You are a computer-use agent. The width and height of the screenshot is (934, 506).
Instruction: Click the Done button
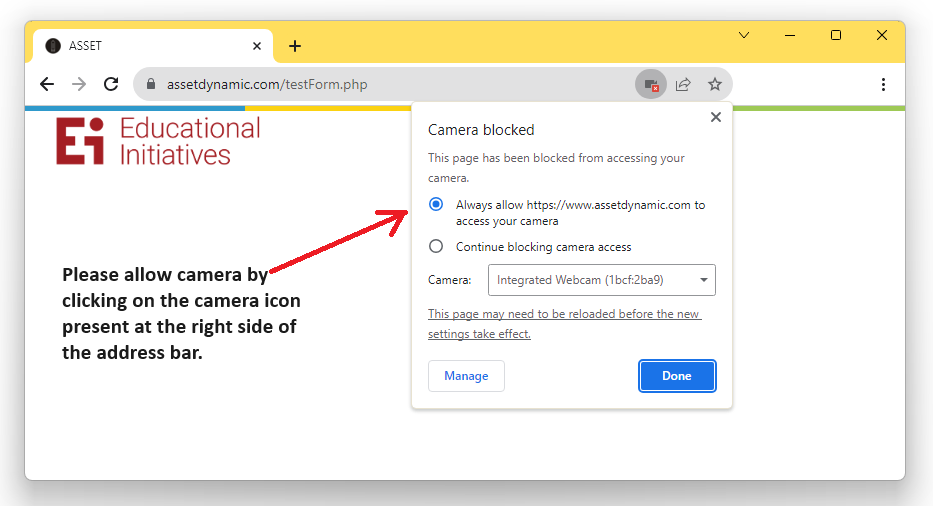pos(677,376)
